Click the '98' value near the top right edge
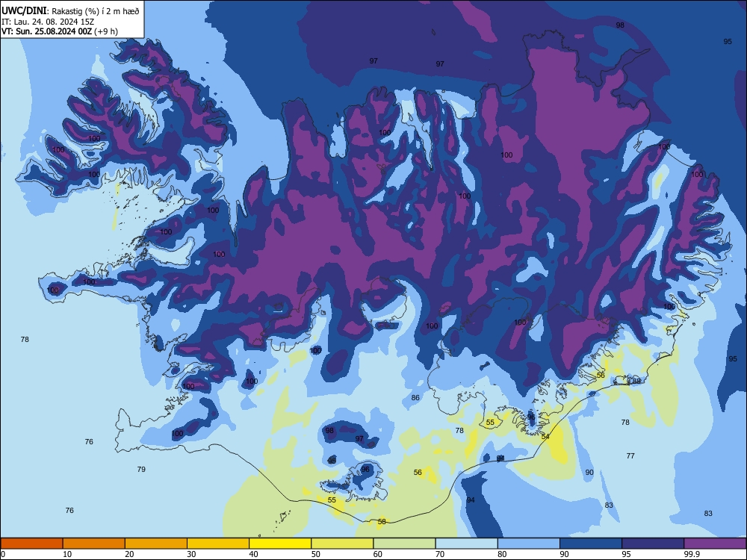The image size is (747, 560). (x=620, y=25)
